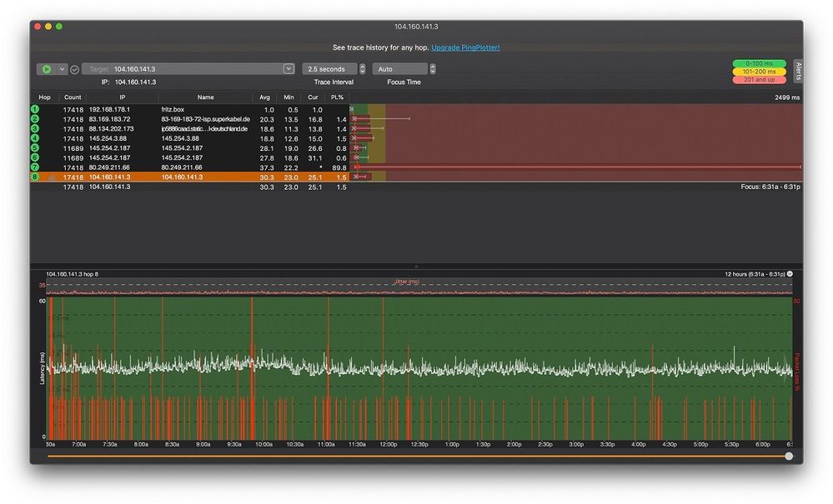Select the hop 1 green circle icon

35,110
